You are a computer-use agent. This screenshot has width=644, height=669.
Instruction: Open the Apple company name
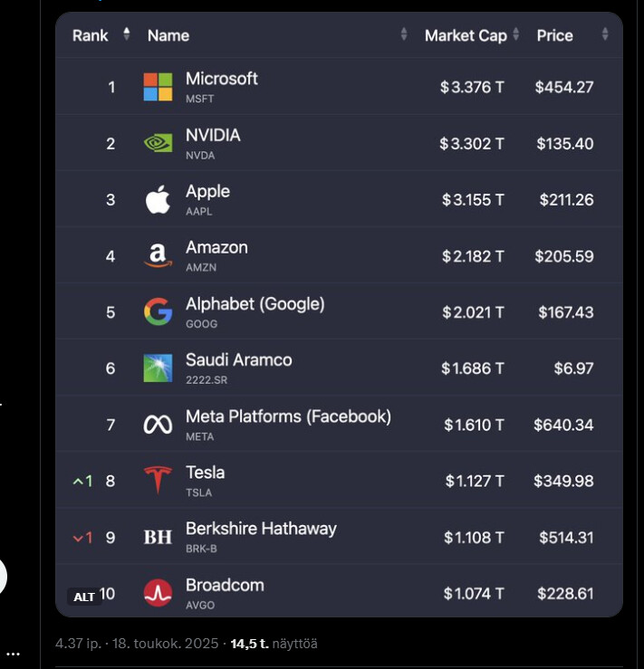point(207,192)
